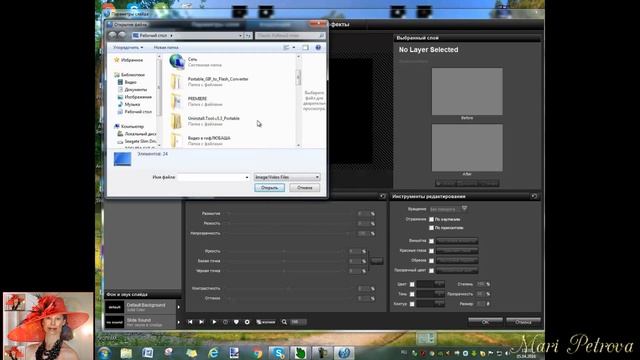
Task: Toggle the Тень checkbox
Action: 412,294
